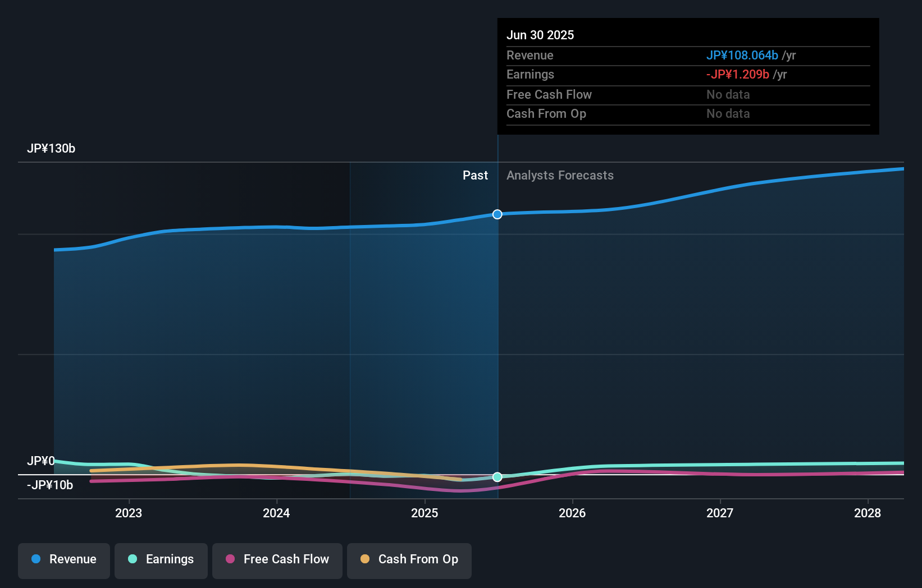Viewport: 922px width, 588px height.
Task: Toggle the Cash From Op series visibility
Action: pos(409,559)
